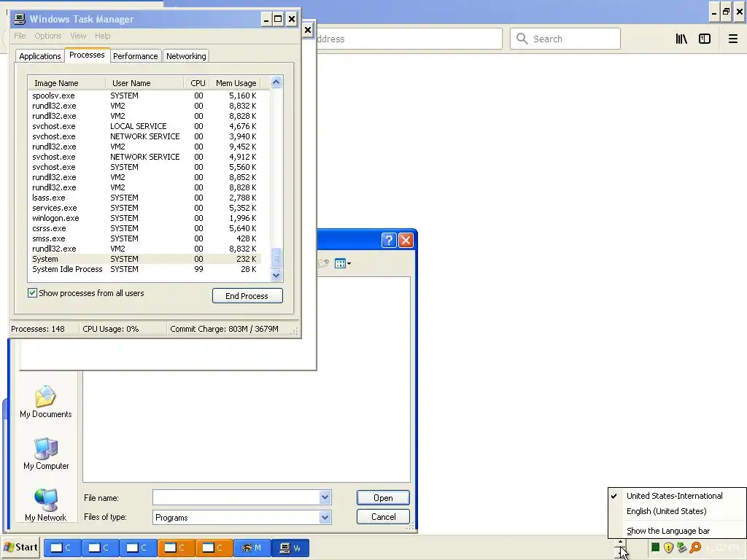Click Task Manager taskbar button labeled W

point(290,548)
